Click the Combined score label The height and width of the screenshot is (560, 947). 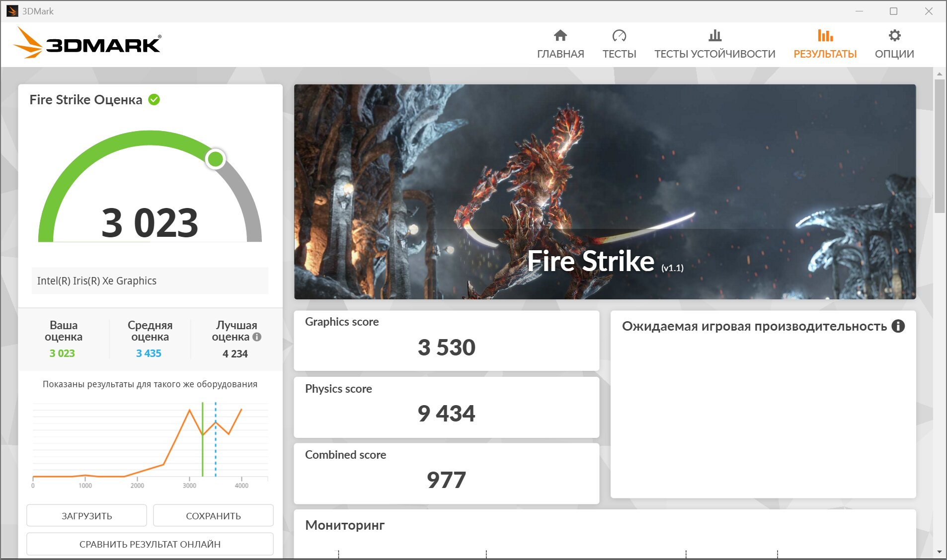click(x=345, y=455)
